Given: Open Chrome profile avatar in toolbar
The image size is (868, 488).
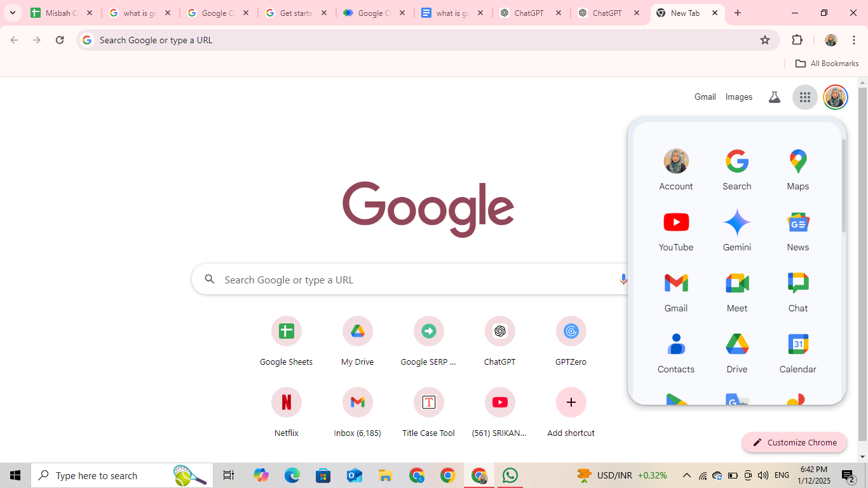Looking at the screenshot, I should click(x=831, y=40).
